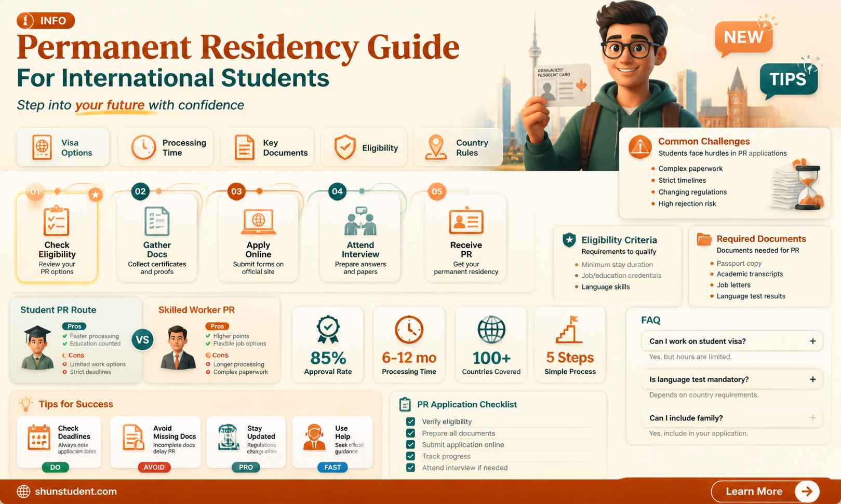Click the AVOID tag under Missing Docs
This screenshot has height=504, width=841.
[x=154, y=467]
